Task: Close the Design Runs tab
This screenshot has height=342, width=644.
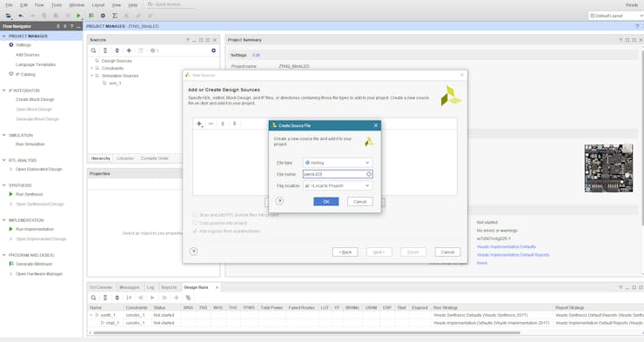Action: click(x=217, y=287)
